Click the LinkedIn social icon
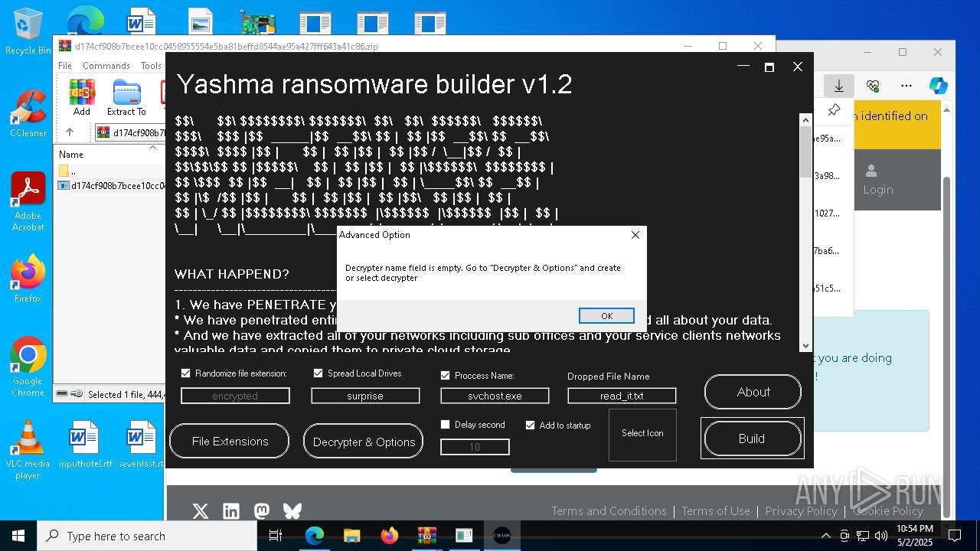The height and width of the screenshot is (551, 980). (x=231, y=511)
